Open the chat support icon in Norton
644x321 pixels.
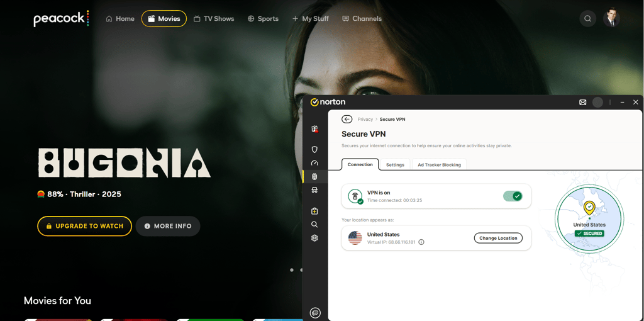315,313
